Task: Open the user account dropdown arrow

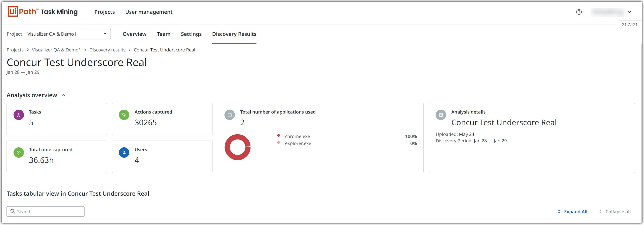Action: [x=629, y=12]
